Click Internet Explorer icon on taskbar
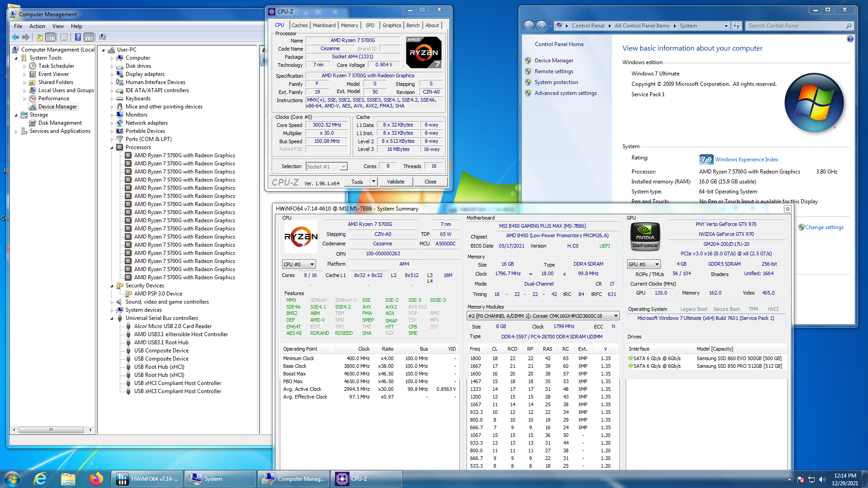 [x=40, y=479]
